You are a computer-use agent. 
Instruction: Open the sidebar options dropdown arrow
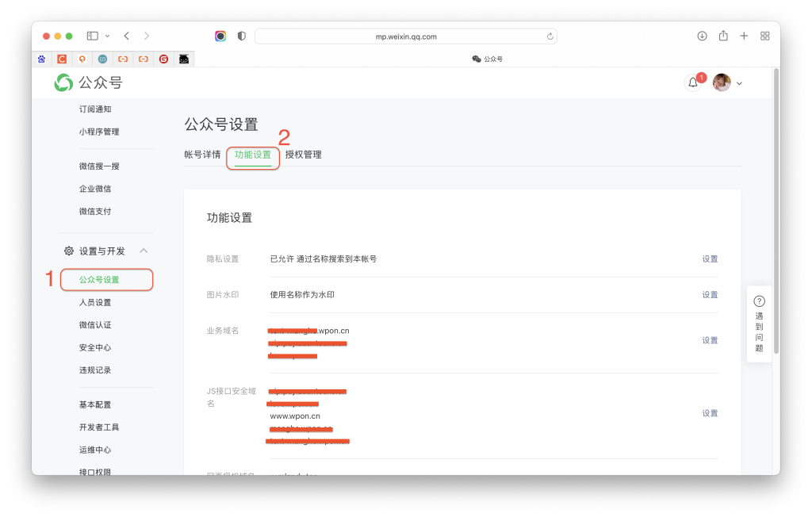pos(107,36)
